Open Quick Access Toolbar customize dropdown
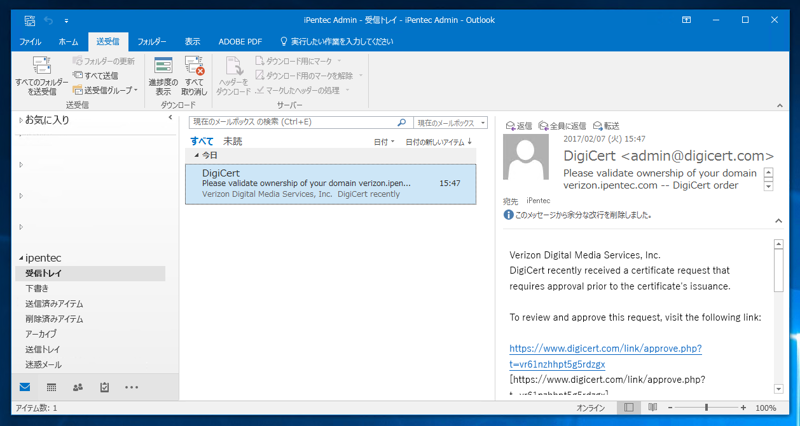The height and width of the screenshot is (426, 800). tap(66, 21)
